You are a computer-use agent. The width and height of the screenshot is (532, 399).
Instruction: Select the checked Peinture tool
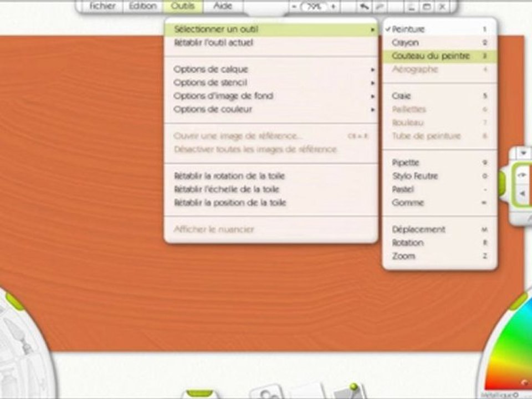pos(439,29)
